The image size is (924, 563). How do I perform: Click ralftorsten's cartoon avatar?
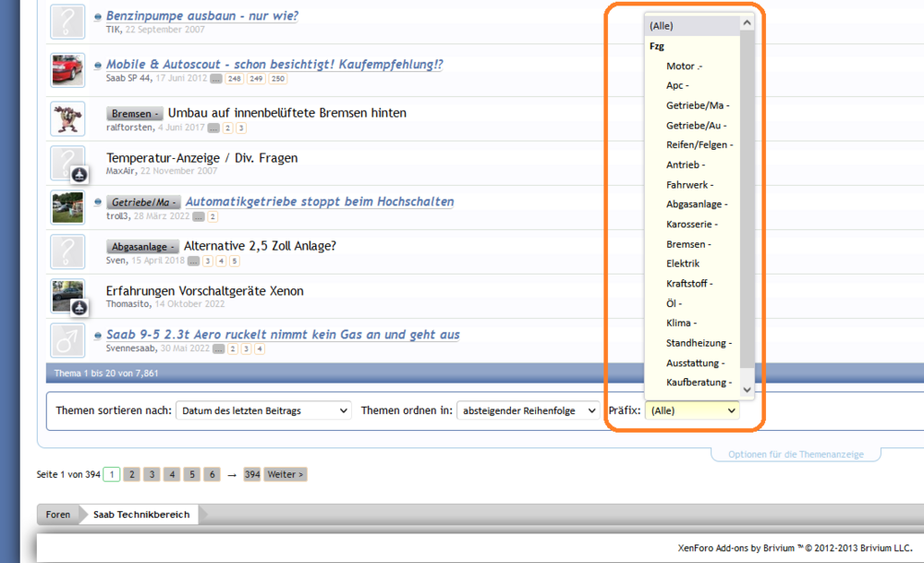[67, 118]
